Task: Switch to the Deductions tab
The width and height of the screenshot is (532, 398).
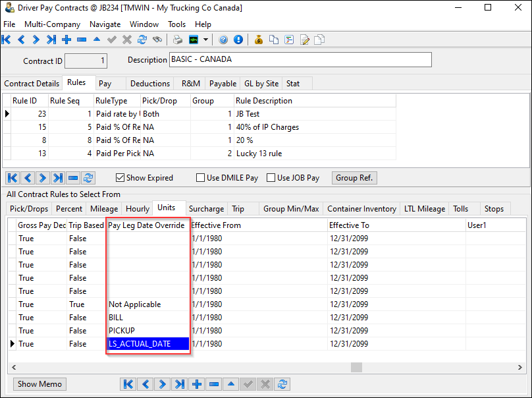Action: click(x=149, y=84)
